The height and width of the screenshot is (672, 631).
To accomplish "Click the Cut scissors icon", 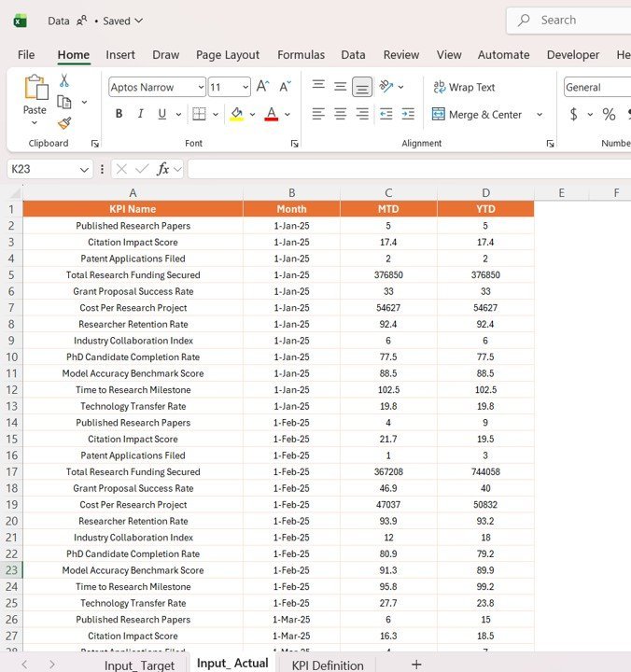I will 64,81.
